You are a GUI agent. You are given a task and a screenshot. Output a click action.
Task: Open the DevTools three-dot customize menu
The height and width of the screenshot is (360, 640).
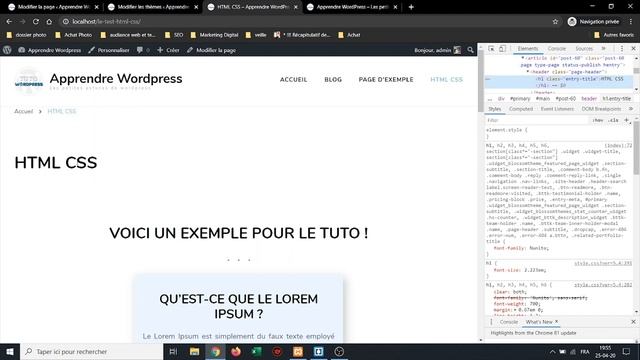tap(622, 49)
